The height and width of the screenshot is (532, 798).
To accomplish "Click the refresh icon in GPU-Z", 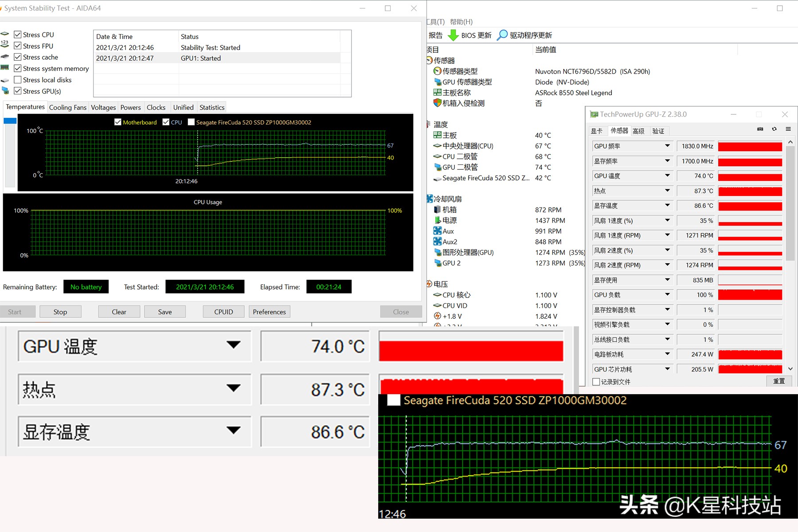I will pyautogui.click(x=775, y=129).
